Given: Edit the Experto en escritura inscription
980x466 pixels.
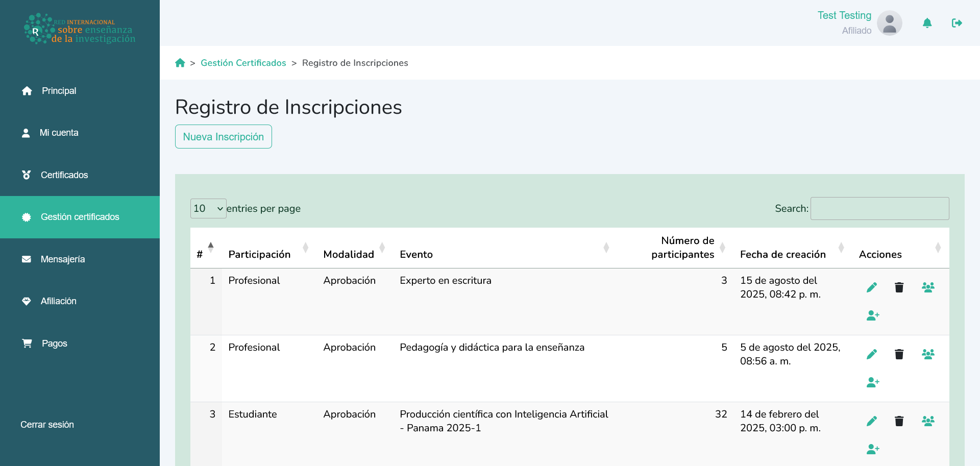Looking at the screenshot, I should click(872, 287).
